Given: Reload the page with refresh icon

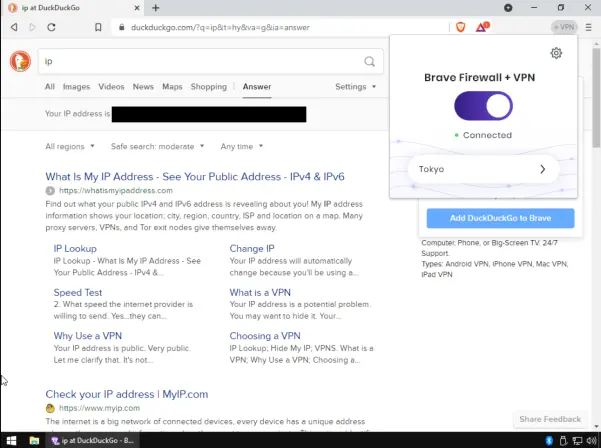Looking at the screenshot, I should click(x=51, y=27).
